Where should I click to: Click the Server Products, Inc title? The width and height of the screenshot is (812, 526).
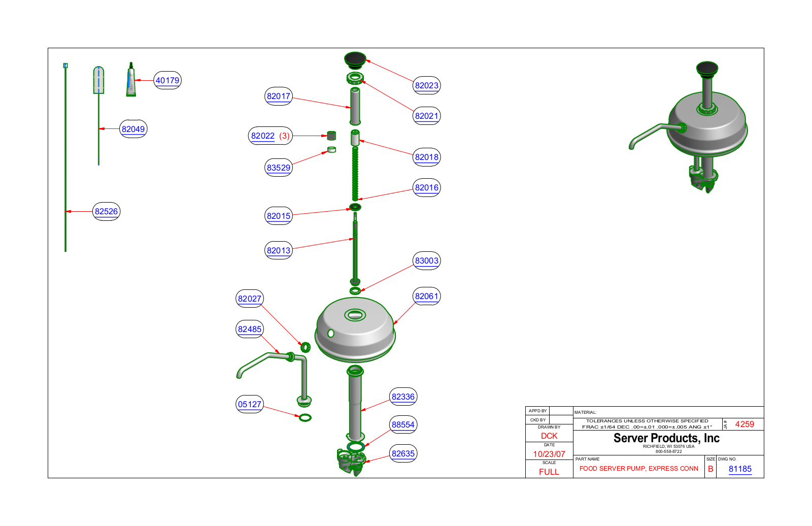click(x=666, y=438)
